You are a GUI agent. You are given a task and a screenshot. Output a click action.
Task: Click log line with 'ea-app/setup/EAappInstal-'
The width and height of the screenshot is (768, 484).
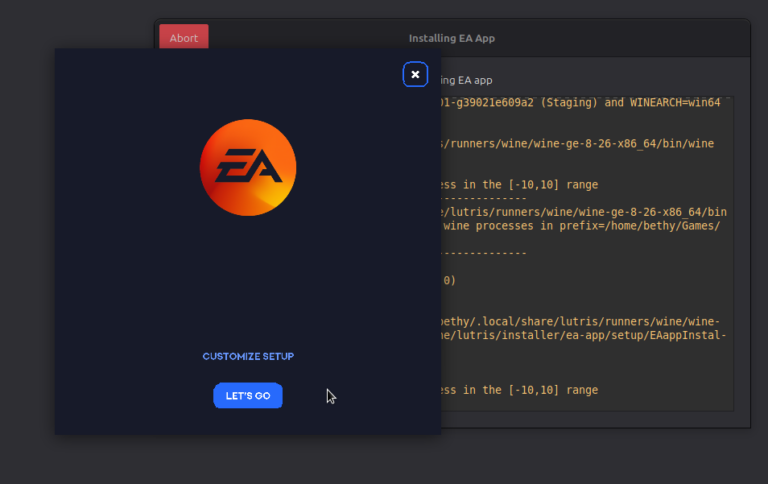tap(584, 335)
